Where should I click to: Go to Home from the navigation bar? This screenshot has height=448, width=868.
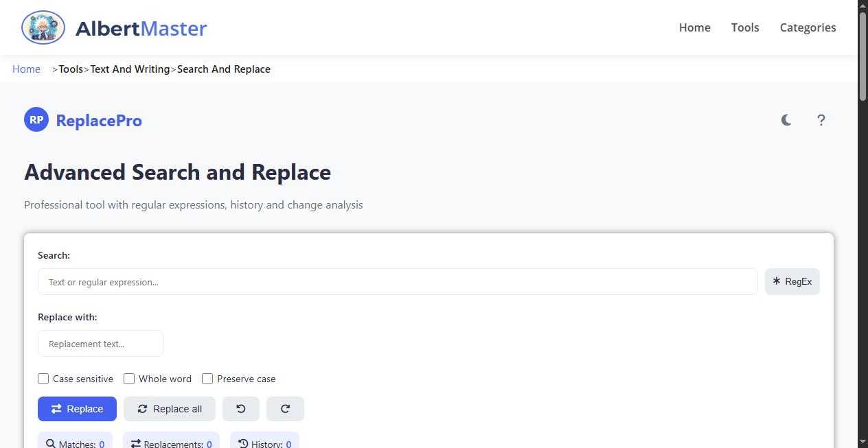pos(694,27)
